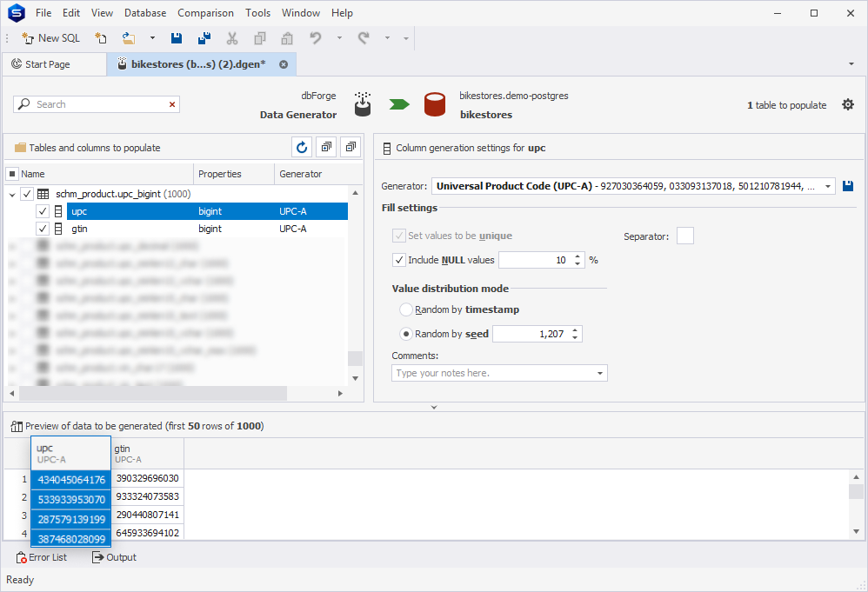
Task: Click the upc preview column header
Action: point(70,453)
